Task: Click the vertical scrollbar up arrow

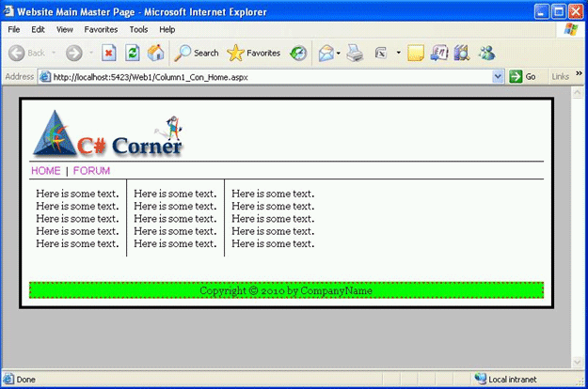Action: point(577,92)
